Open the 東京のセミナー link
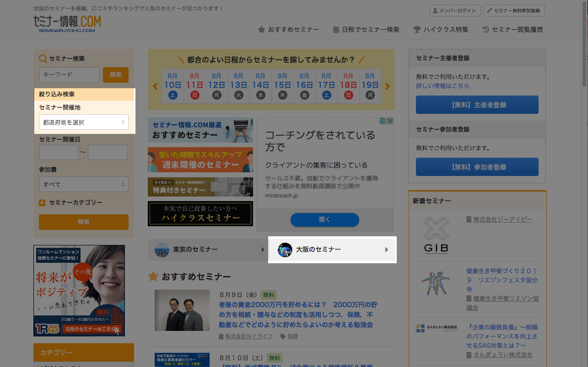 pos(207,250)
